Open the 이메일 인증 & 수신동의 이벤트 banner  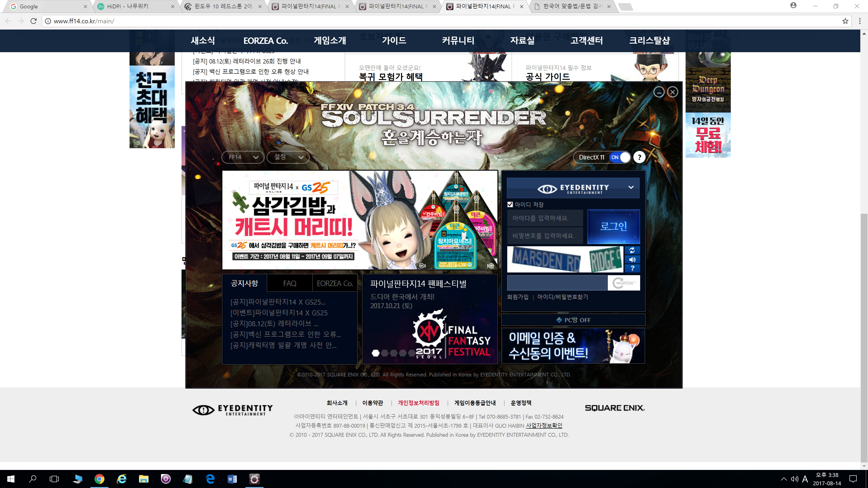573,346
